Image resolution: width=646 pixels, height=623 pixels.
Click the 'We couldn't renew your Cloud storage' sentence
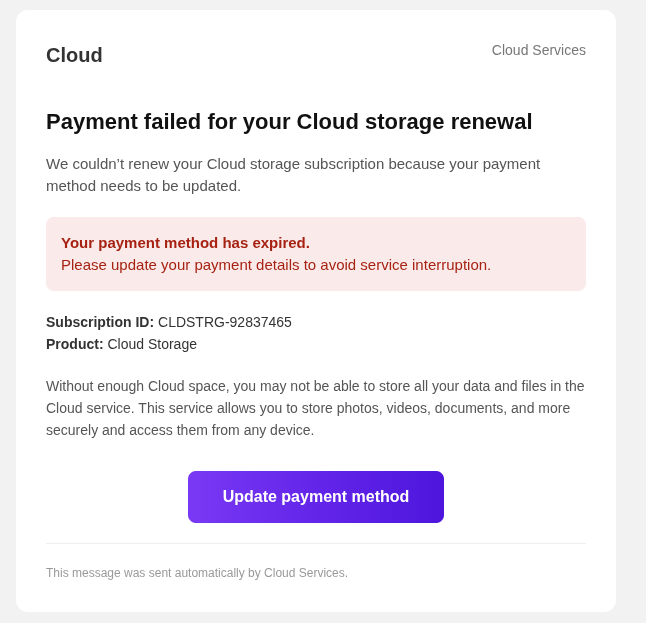click(293, 163)
